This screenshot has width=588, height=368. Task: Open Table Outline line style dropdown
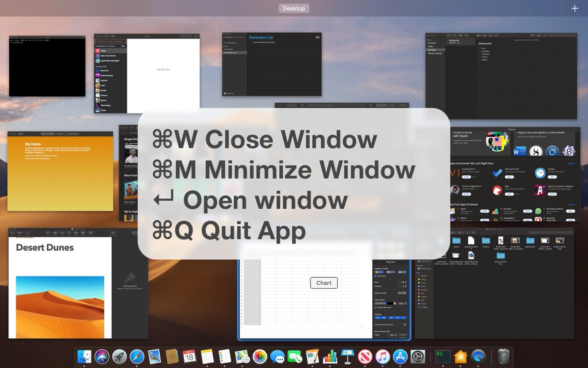pos(380,303)
